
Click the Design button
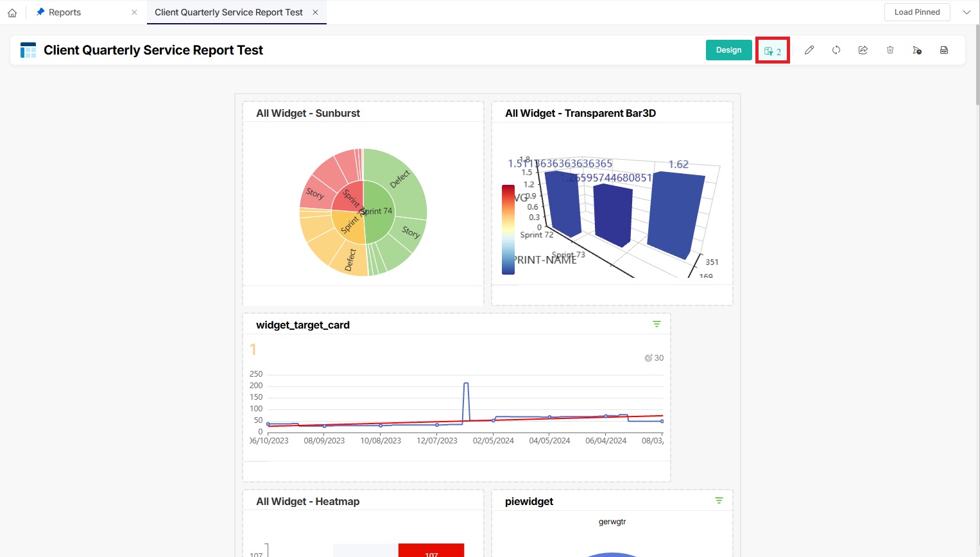click(728, 50)
